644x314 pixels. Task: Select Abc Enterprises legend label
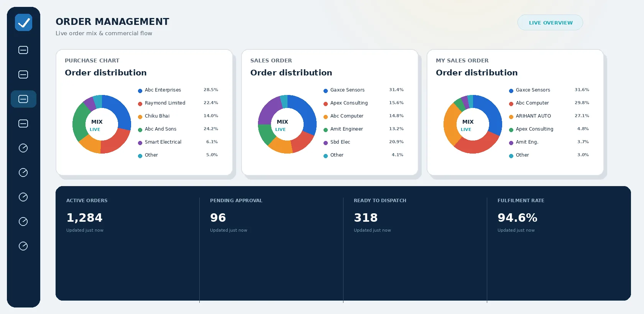[x=163, y=90]
